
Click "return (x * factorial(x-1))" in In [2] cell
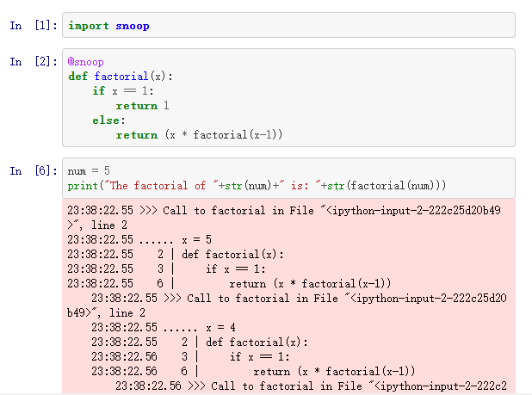click(x=200, y=135)
